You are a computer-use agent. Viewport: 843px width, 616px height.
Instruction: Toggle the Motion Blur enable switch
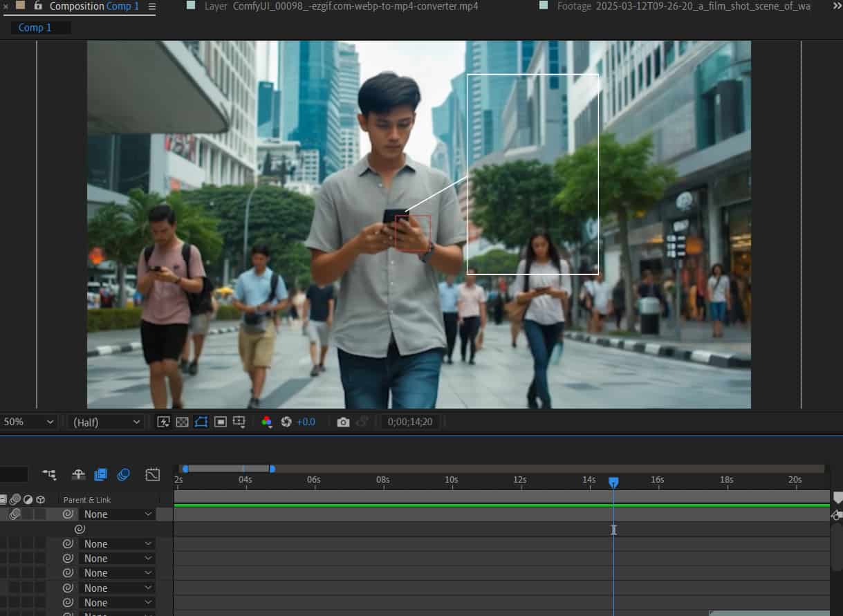coord(124,474)
